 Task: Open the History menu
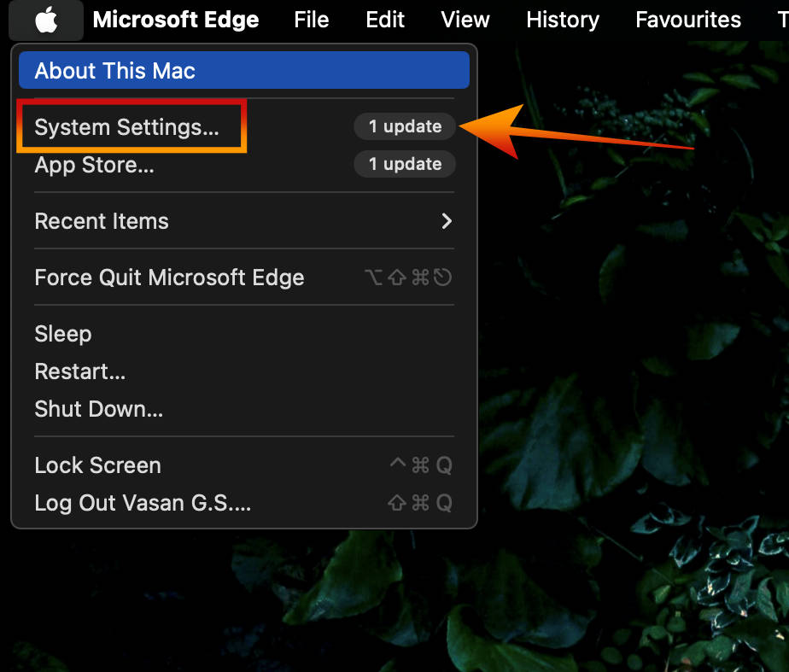click(563, 20)
